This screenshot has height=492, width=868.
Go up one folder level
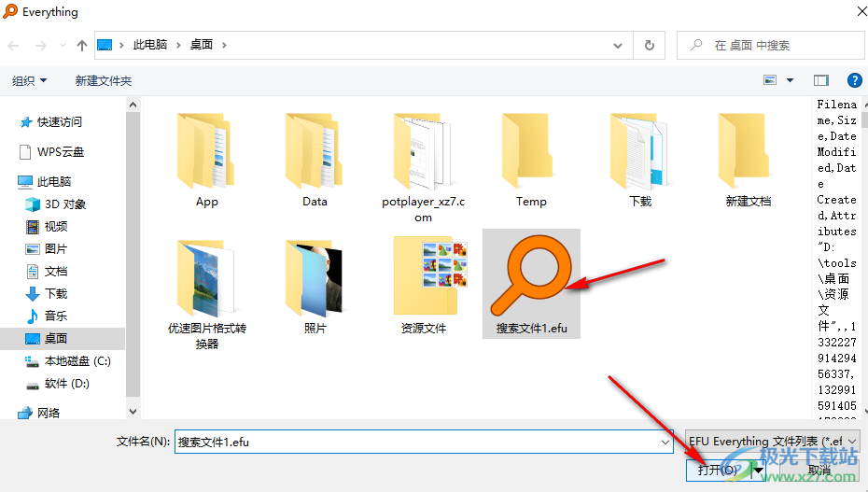tap(82, 46)
